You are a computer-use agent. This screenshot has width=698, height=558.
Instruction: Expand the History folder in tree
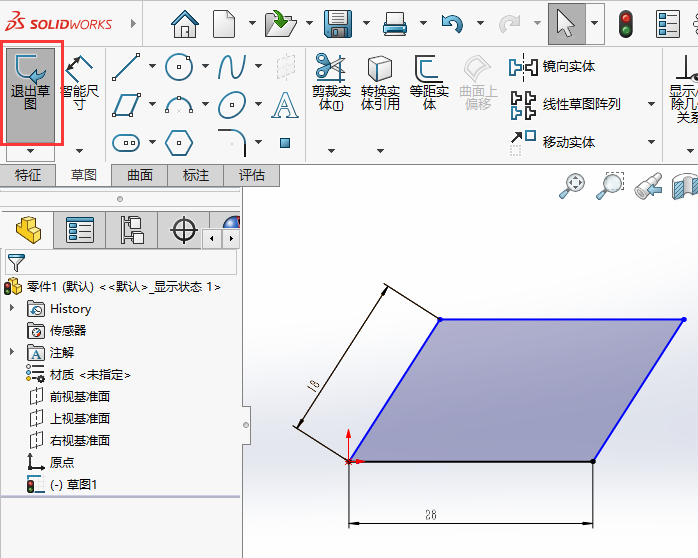(x=12, y=309)
